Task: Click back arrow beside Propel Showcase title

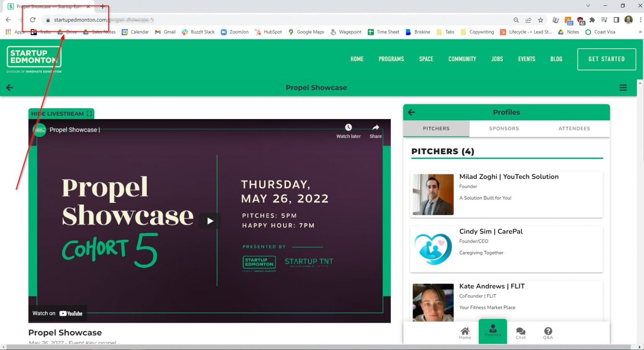Action: [x=10, y=88]
